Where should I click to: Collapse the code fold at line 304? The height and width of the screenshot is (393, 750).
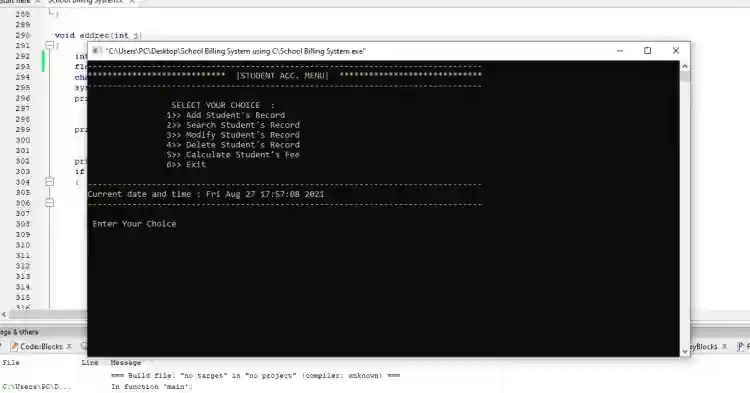[49, 182]
